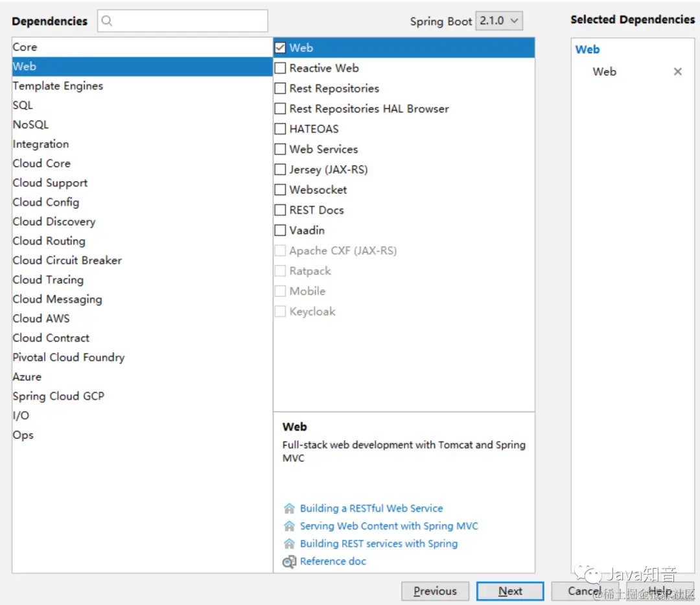Open Cloud Circuit Breaker category
The height and width of the screenshot is (605, 700).
pos(143,260)
